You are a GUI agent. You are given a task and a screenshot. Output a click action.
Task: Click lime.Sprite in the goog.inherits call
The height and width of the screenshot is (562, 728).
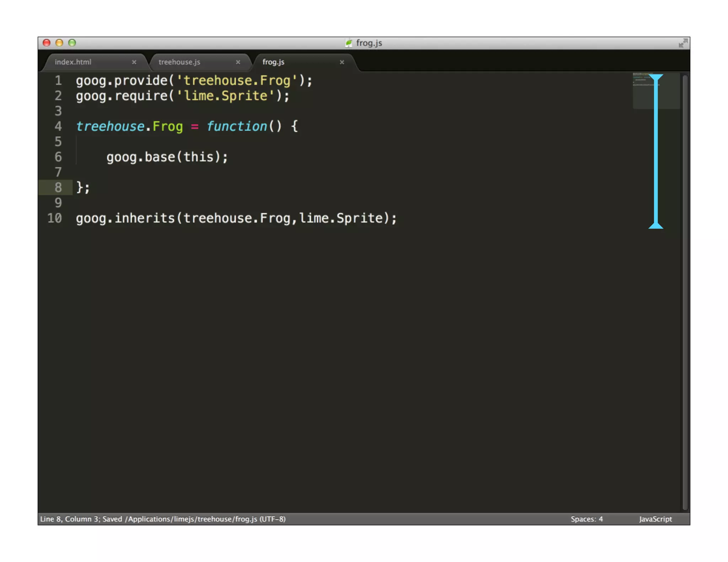[341, 218]
